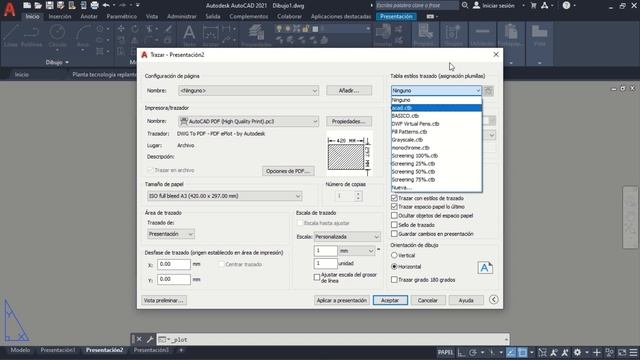Click the New drawing icon in quick access toolbar

tap(27, 5)
